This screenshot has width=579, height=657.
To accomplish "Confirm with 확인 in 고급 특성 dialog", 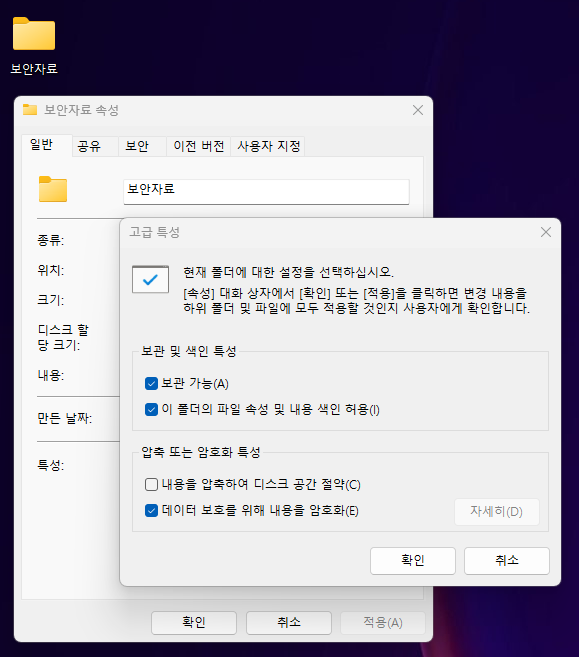I will point(413,561).
